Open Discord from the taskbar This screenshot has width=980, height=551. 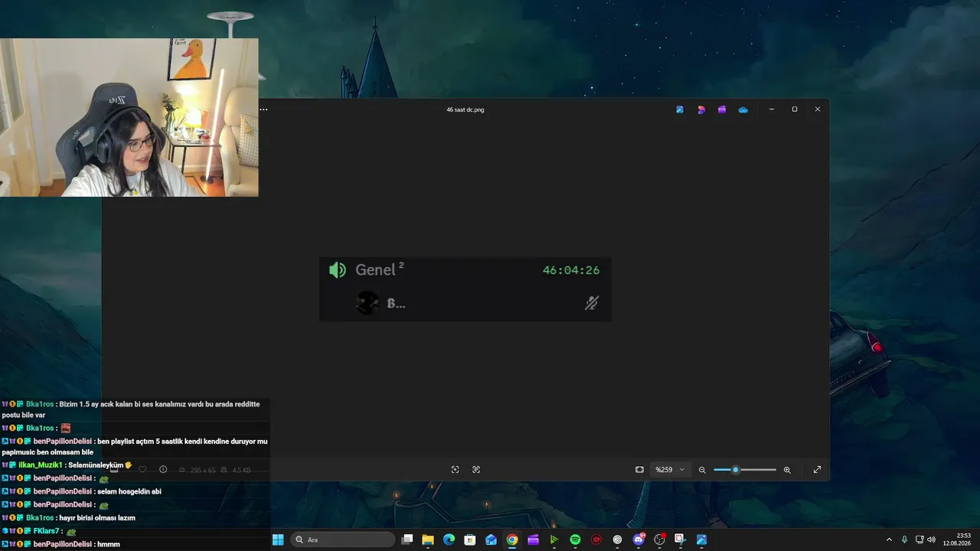click(639, 540)
